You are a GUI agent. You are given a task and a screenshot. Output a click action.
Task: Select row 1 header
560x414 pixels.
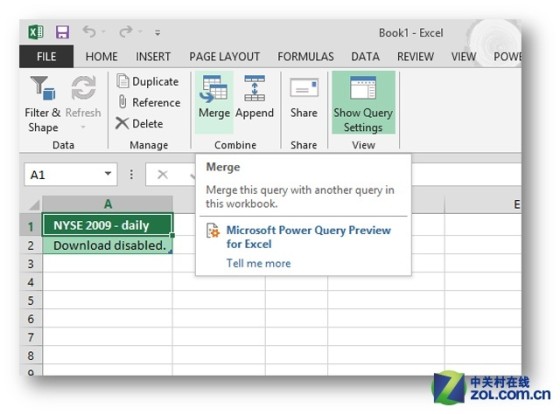pos(31,226)
